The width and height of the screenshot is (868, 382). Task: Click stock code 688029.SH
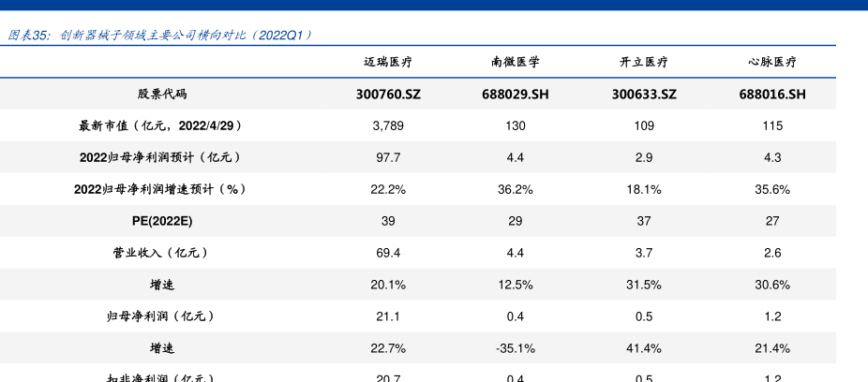(515, 95)
